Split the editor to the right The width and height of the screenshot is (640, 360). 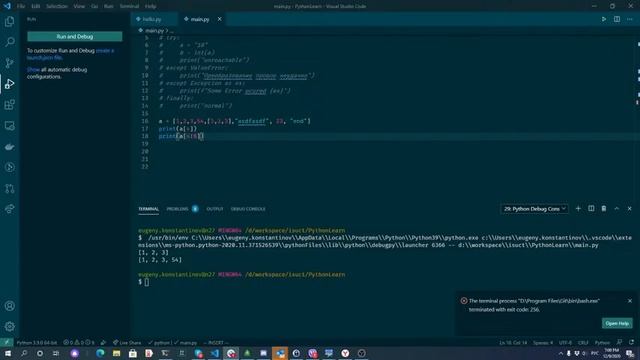coord(617,19)
